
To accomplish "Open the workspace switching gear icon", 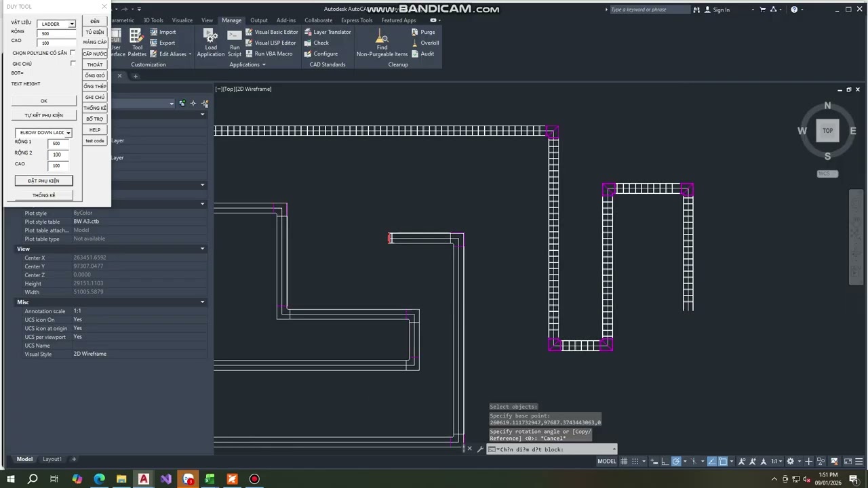I will click(790, 462).
